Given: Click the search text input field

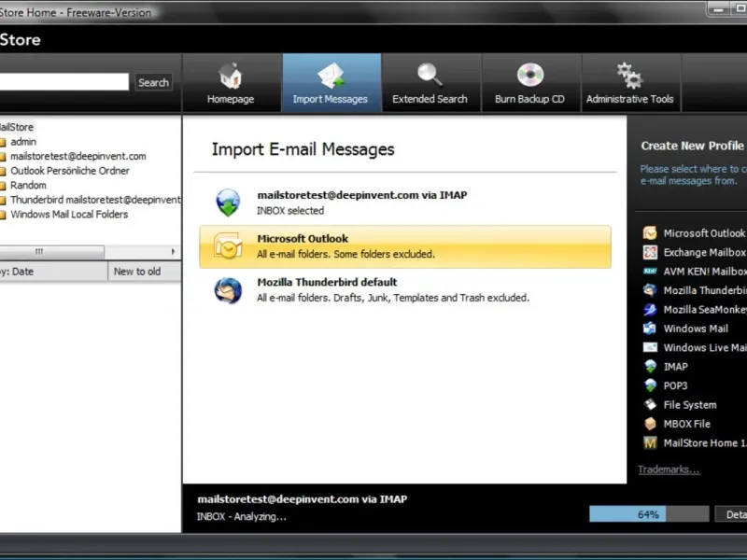Looking at the screenshot, I should 64,82.
